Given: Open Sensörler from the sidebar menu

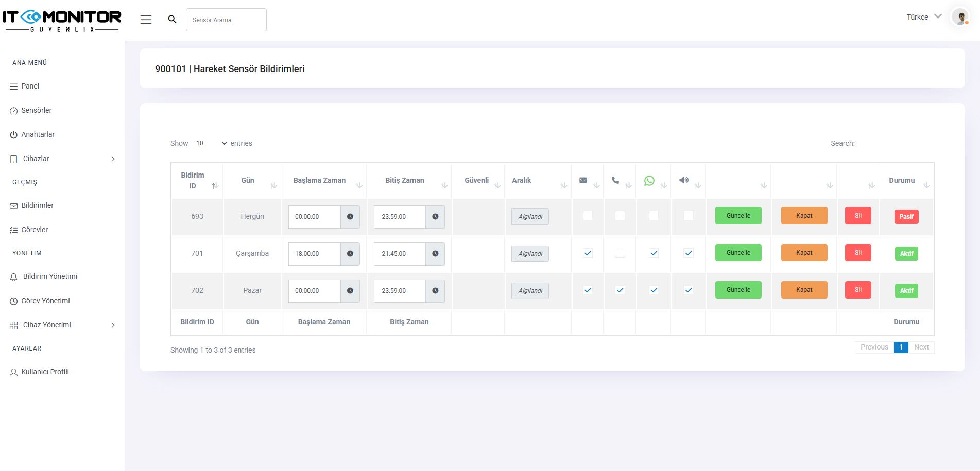Looking at the screenshot, I should click(36, 110).
